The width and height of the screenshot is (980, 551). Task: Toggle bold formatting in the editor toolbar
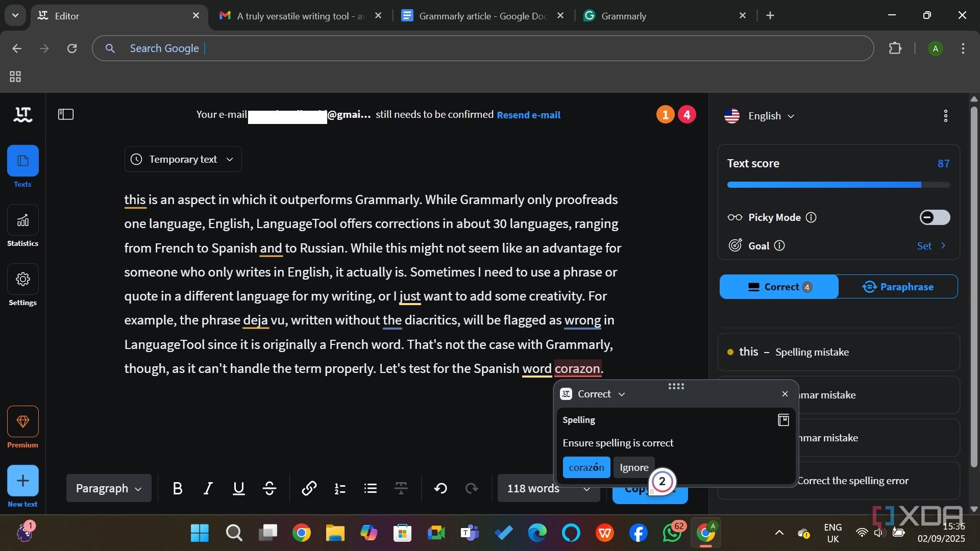177,489
